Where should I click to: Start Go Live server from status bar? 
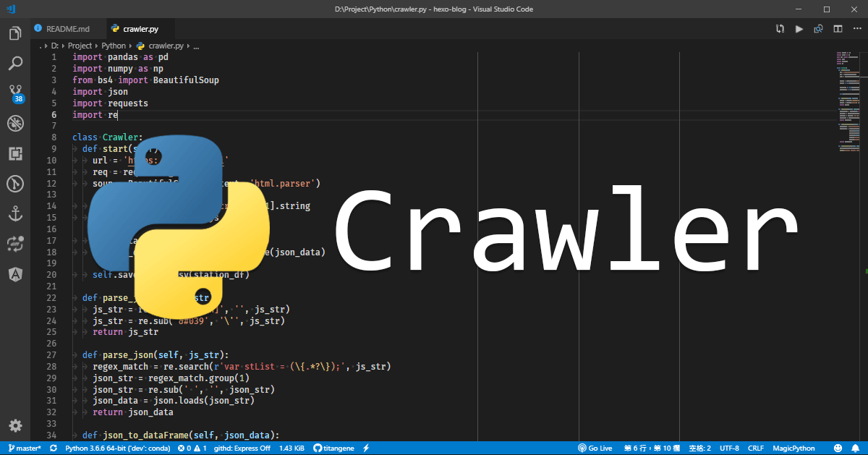pyautogui.click(x=595, y=448)
